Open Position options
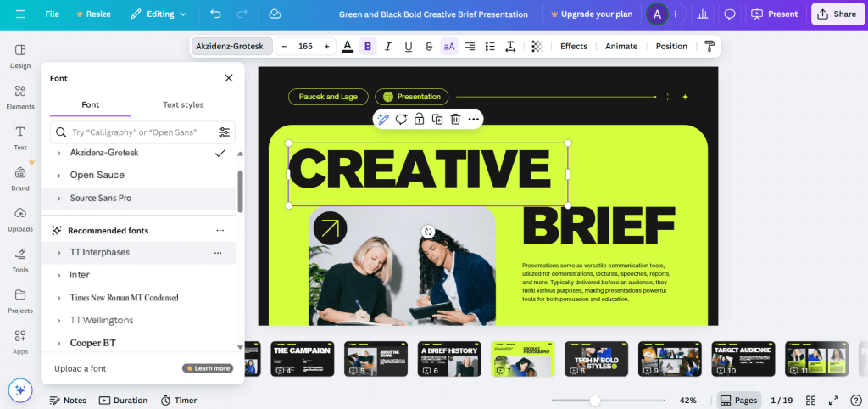 pyautogui.click(x=671, y=47)
